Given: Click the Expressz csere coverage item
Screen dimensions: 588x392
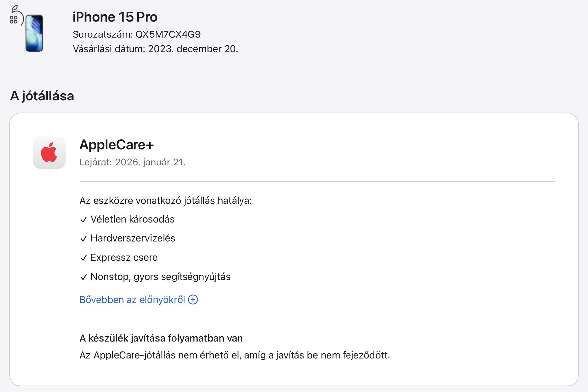Looking at the screenshot, I should click(x=124, y=258).
